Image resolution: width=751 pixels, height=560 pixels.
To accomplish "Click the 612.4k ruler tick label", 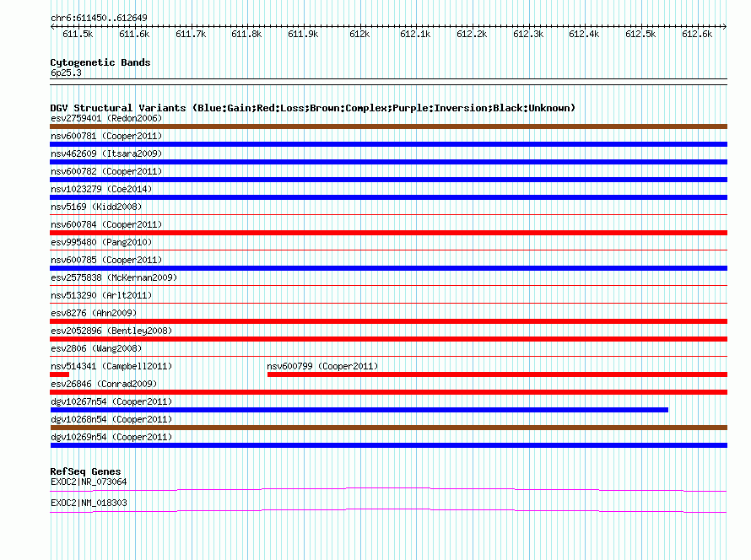I will (x=584, y=34).
